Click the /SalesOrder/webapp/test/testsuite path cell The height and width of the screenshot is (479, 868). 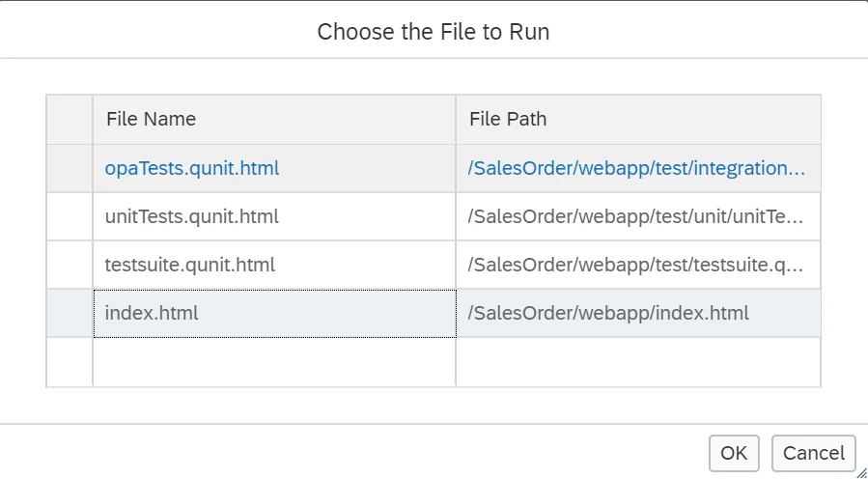click(x=638, y=265)
